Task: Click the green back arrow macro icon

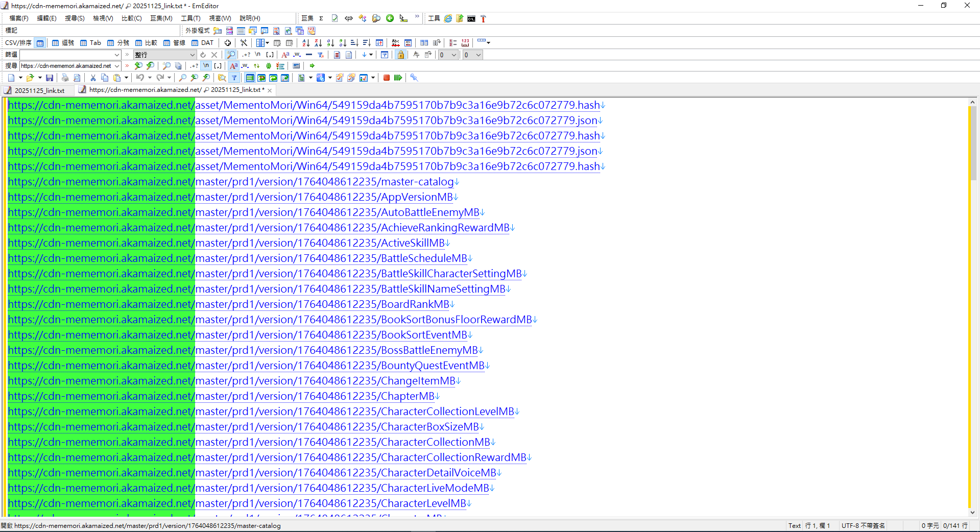Action: coord(390,18)
